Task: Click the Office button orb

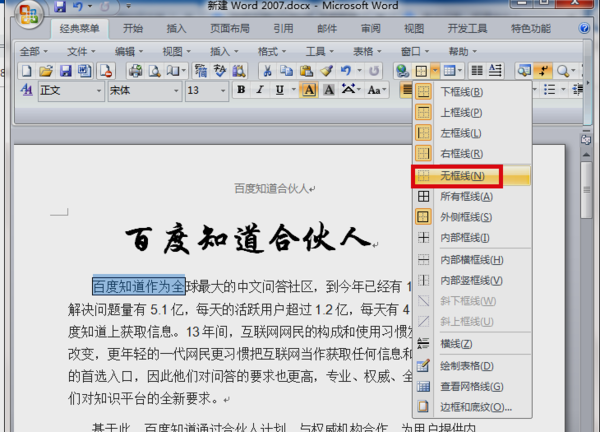Action: (x=28, y=14)
